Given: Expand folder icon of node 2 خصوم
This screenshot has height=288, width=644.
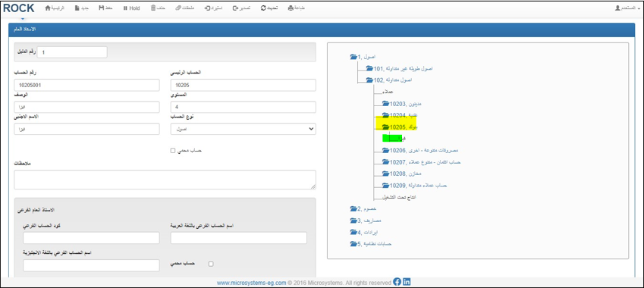Looking at the screenshot, I should pos(353,209).
